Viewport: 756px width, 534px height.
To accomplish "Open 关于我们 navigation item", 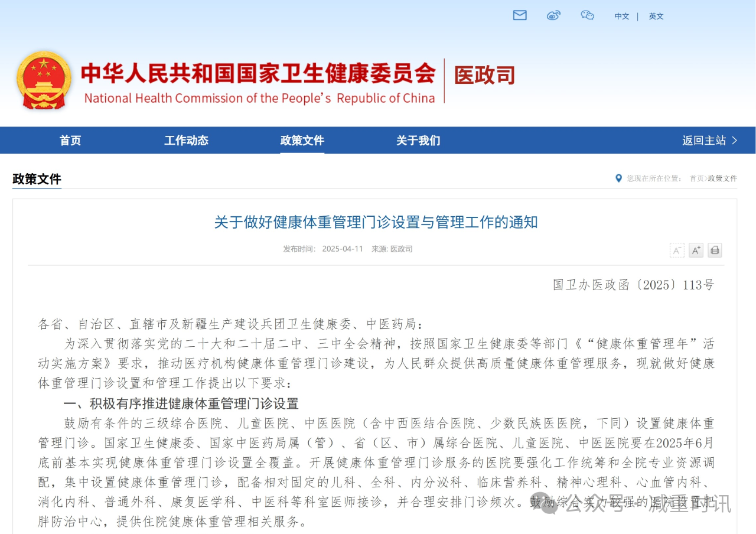I will click(418, 141).
